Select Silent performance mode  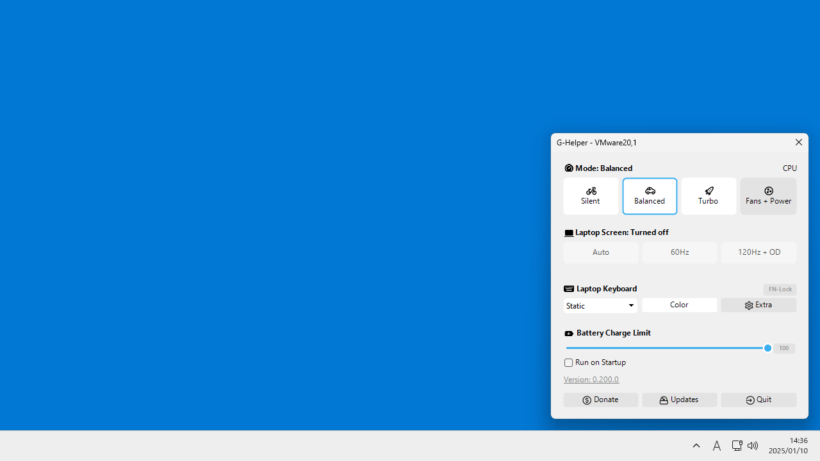[x=590, y=196]
